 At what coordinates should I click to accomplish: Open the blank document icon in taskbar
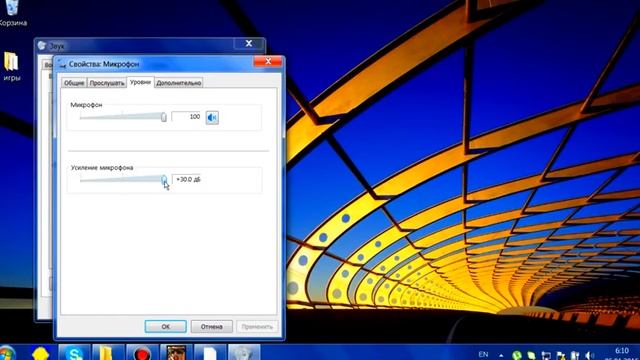pos(210,353)
